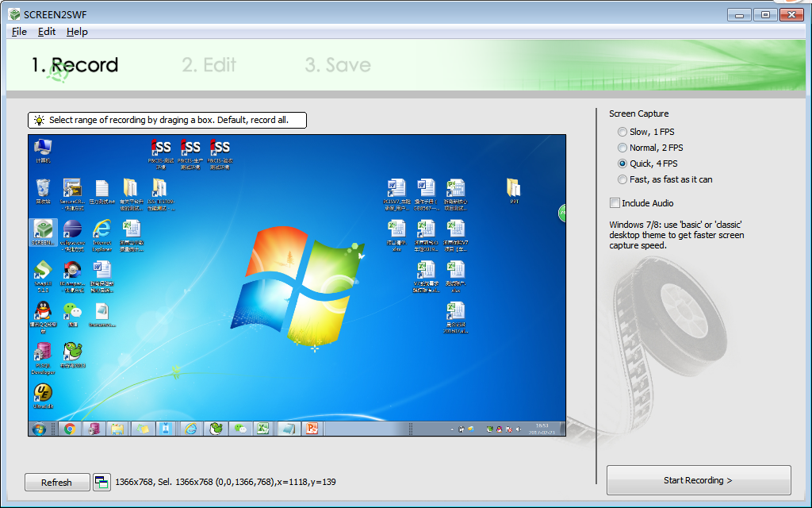Click the WeChat desktop shortcut in preview
Screen dimensions: 812x508
(x=72, y=314)
